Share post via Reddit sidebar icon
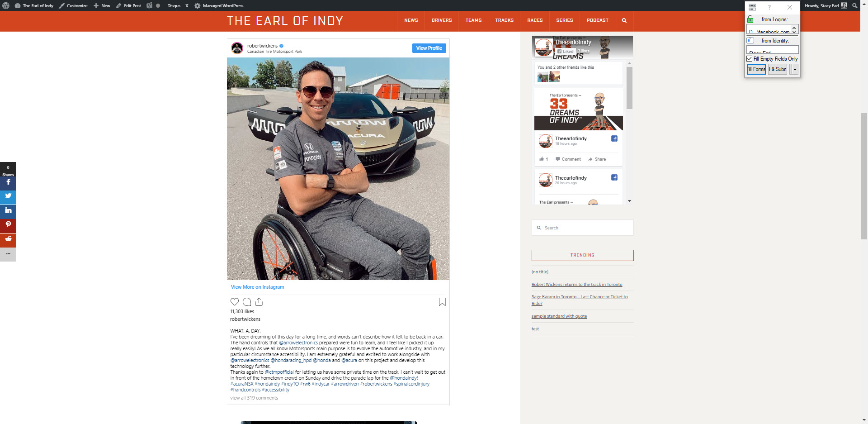The height and width of the screenshot is (424, 868). (8, 239)
